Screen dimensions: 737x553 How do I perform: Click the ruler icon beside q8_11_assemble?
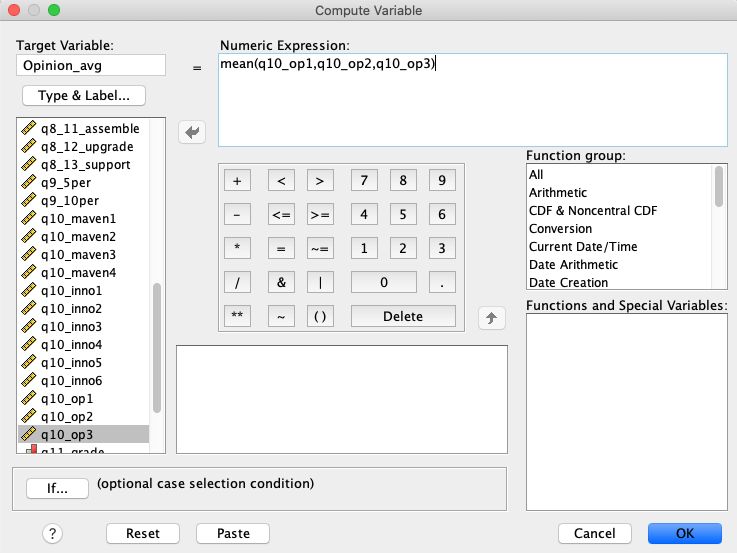pos(29,128)
